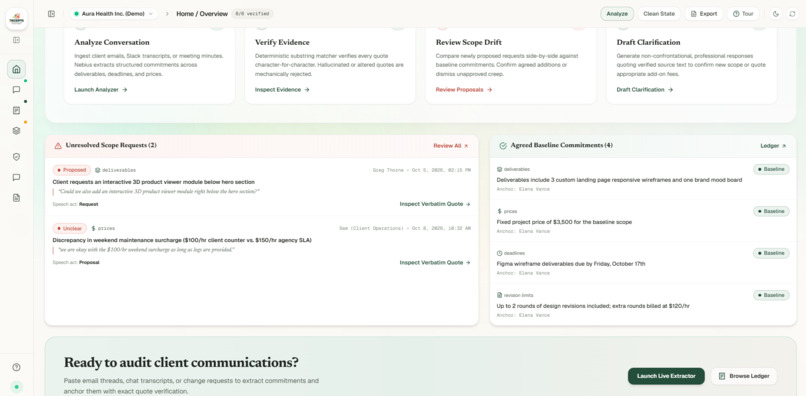Collapse sidebar using panel icon below logo

(16, 40)
